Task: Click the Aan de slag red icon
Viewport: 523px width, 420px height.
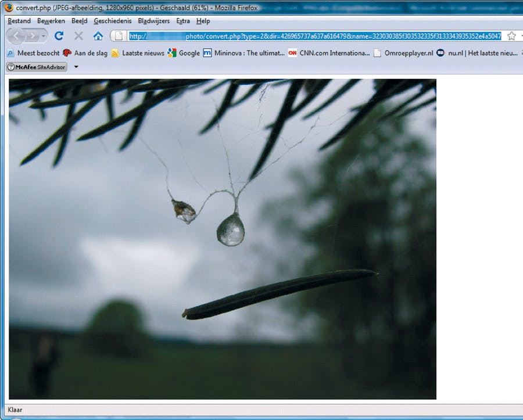Action: pos(67,53)
